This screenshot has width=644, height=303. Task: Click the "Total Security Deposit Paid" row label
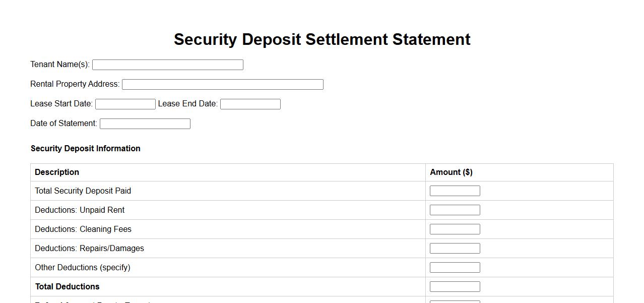click(x=83, y=191)
